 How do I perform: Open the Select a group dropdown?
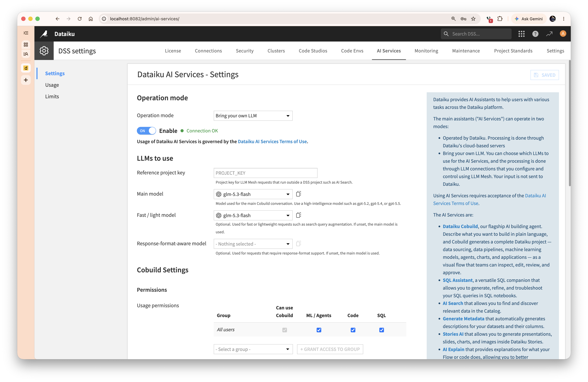253,349
